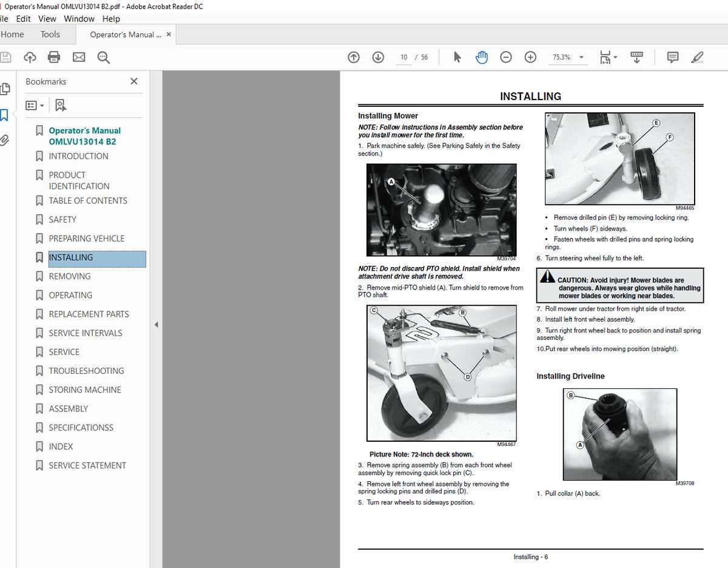This screenshot has width=728, height=568.
Task: Click the mid-PTO shield photo M39704
Action: (x=442, y=210)
